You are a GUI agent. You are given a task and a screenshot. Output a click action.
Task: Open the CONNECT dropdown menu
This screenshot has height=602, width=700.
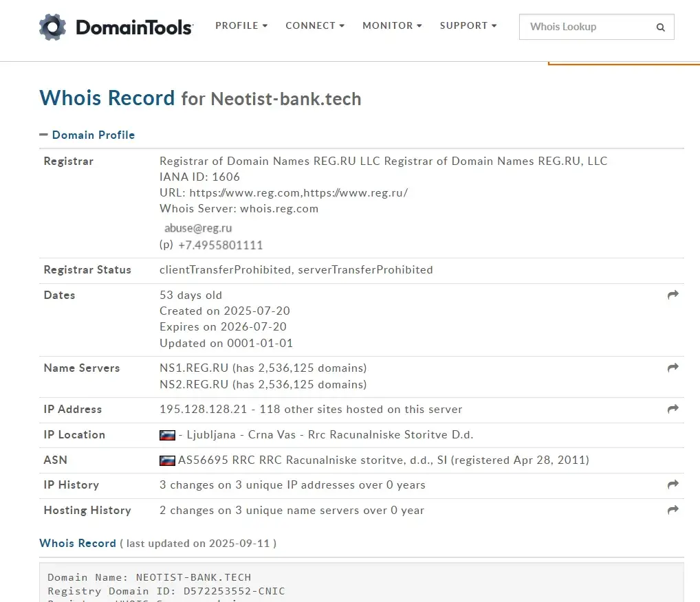click(315, 26)
